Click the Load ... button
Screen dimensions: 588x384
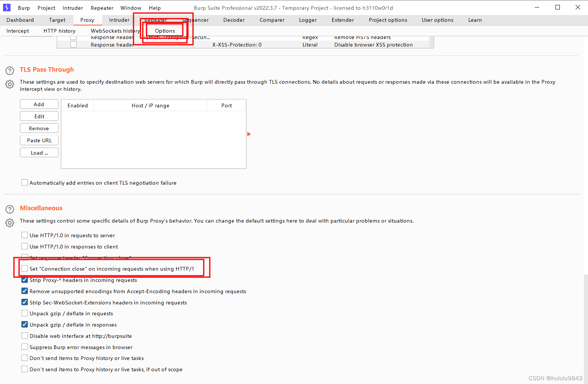point(39,153)
